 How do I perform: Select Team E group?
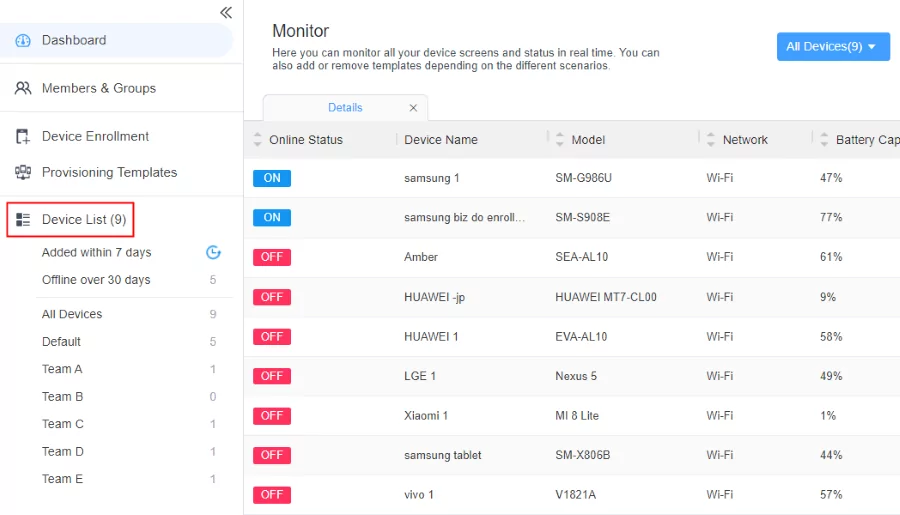tap(63, 479)
